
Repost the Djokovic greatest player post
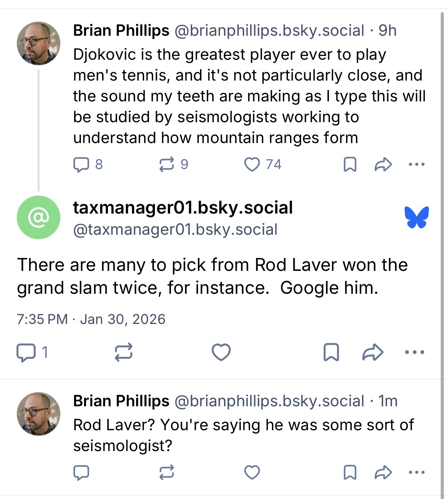pyautogui.click(x=166, y=165)
